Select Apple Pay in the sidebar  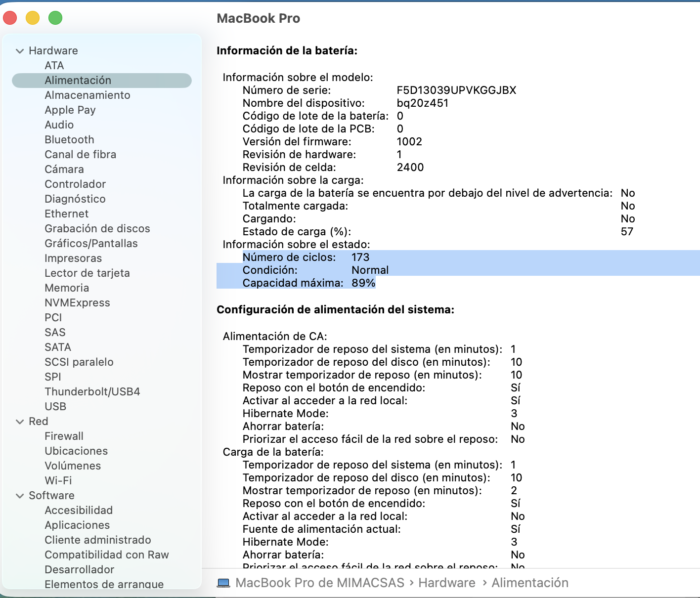coord(70,110)
